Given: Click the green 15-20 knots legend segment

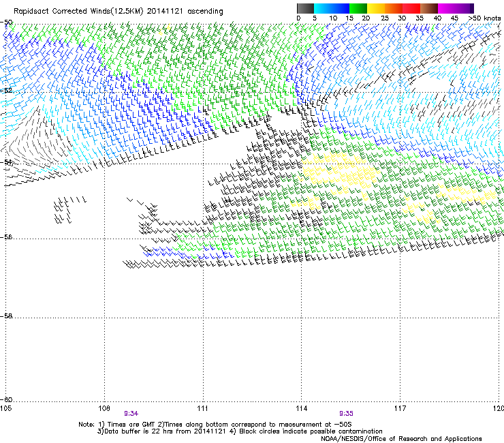Looking at the screenshot, I should click(358, 8).
